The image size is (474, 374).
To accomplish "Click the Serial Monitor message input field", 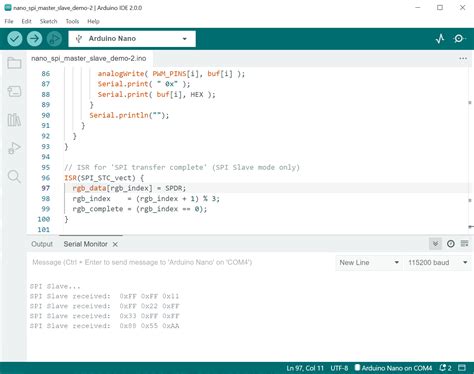I will click(180, 262).
